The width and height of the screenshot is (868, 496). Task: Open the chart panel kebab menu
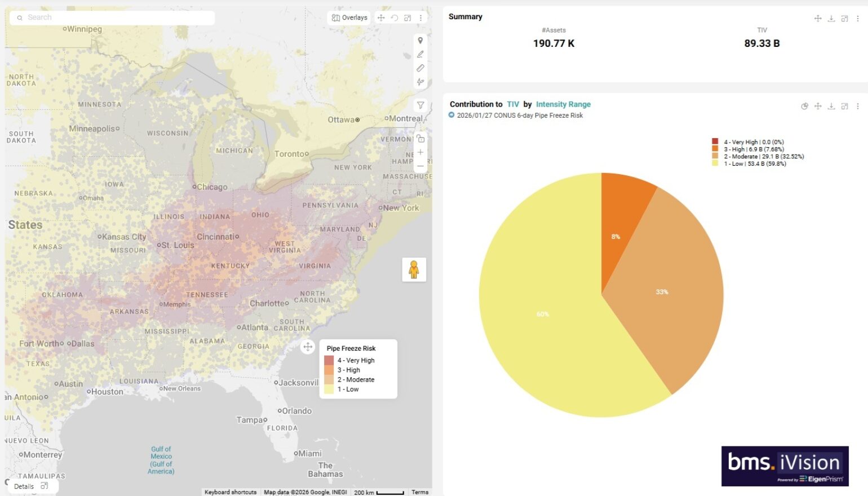(x=857, y=106)
